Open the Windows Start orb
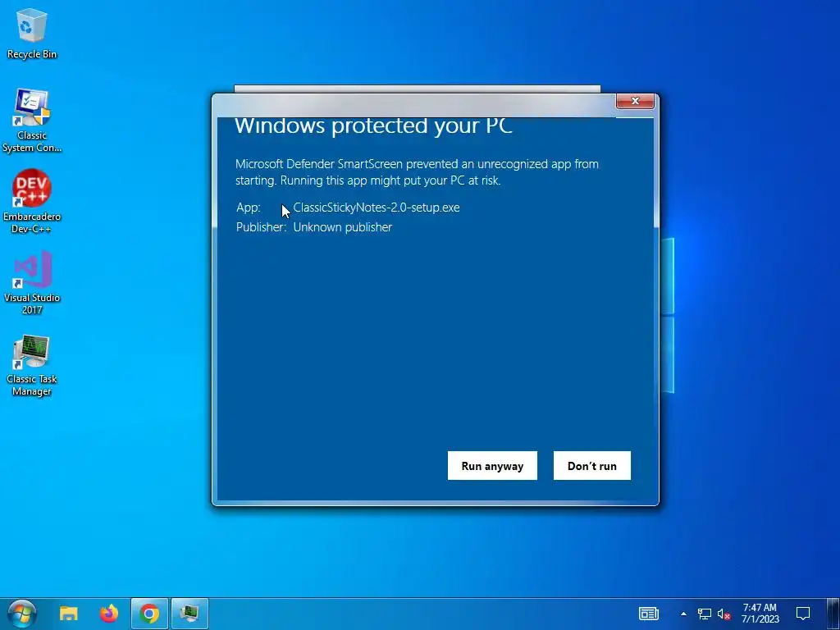Viewport: 840px width, 630px height. pyautogui.click(x=21, y=614)
